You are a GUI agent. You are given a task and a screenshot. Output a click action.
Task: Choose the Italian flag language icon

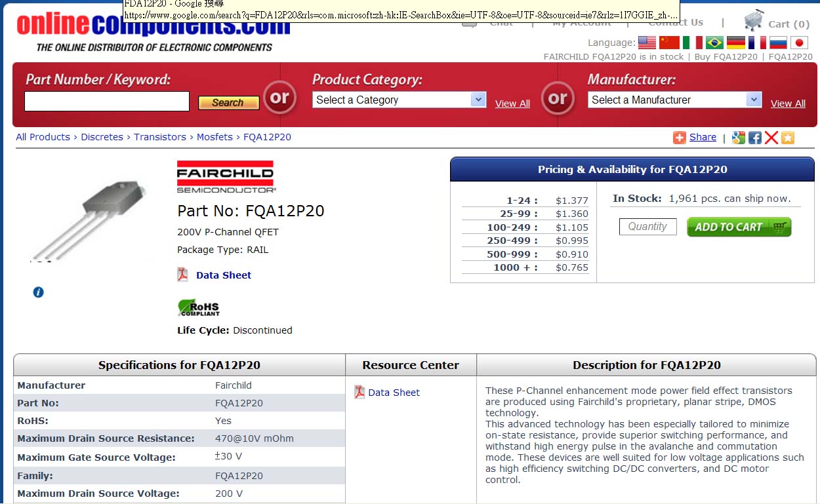coord(692,43)
